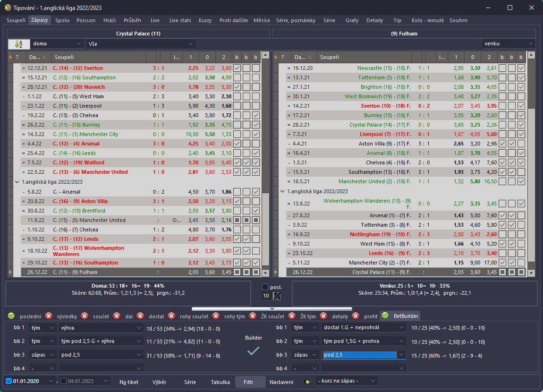Viewport: 543px width, 392px height.
Task: Open left bb 1 výhra dropdown
Action: 101,328
